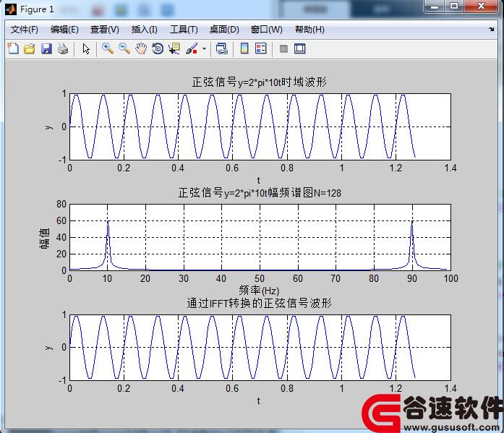Image resolution: width=504 pixels, height=433 pixels.
Task: Click the bottom IFFT sine plot area
Action: pyautogui.click(x=260, y=348)
